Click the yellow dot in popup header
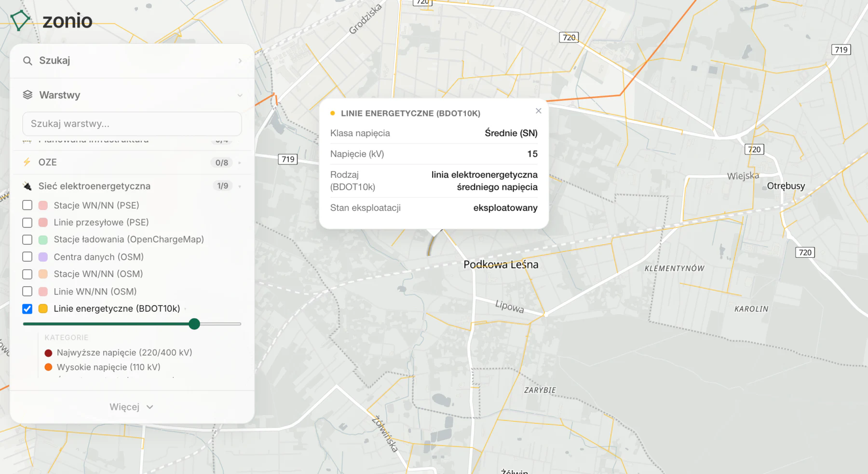The width and height of the screenshot is (868, 474). click(333, 113)
